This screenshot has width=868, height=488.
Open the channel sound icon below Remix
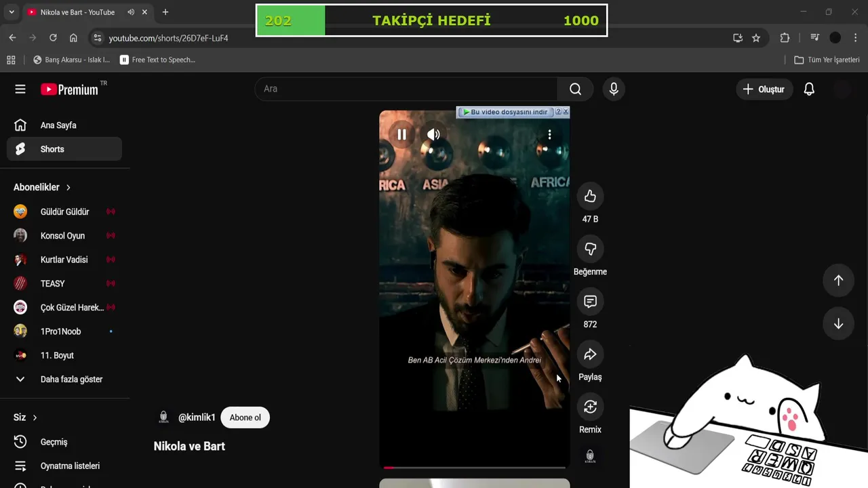[x=590, y=456]
